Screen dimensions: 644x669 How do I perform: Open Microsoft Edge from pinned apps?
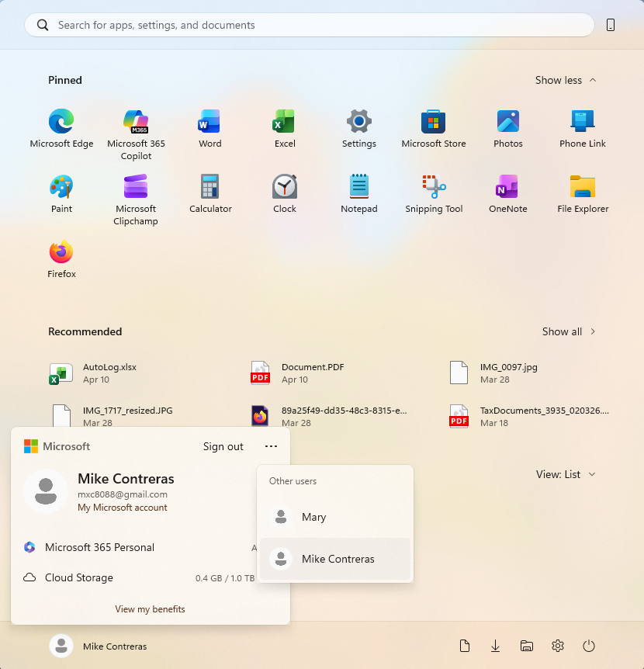tap(61, 128)
